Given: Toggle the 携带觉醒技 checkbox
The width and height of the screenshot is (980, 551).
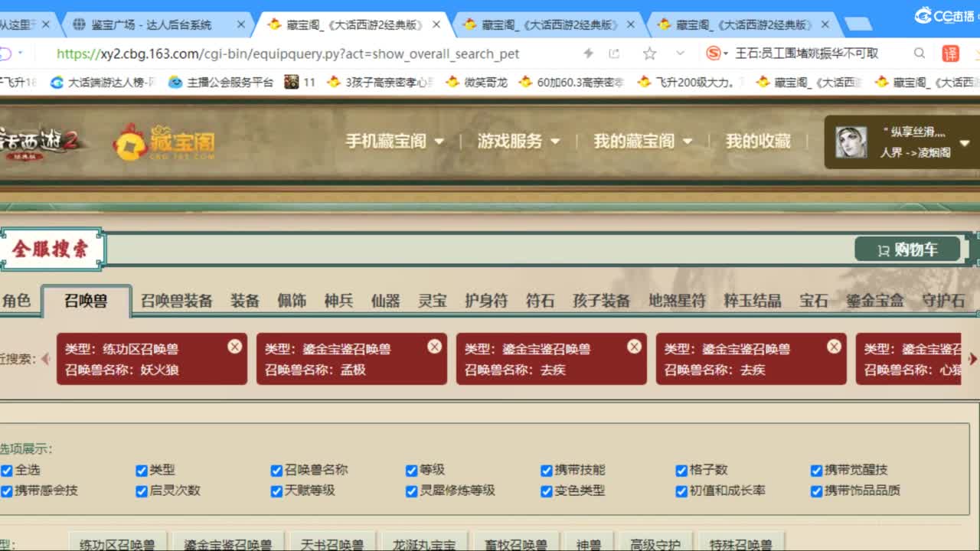Looking at the screenshot, I should (816, 471).
